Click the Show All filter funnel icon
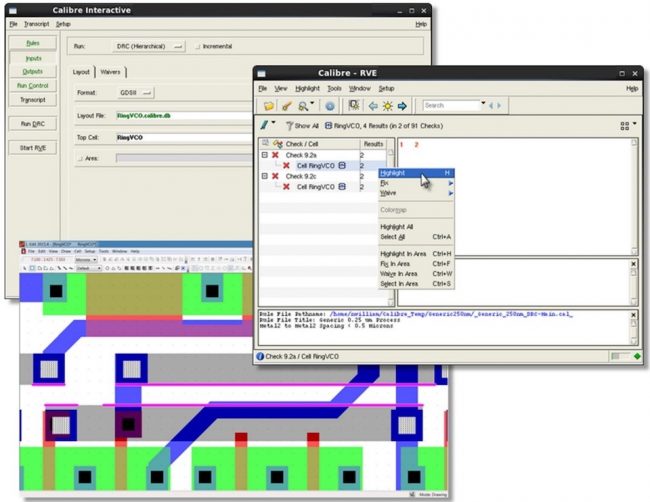The height and width of the screenshot is (502, 650). click(289, 125)
